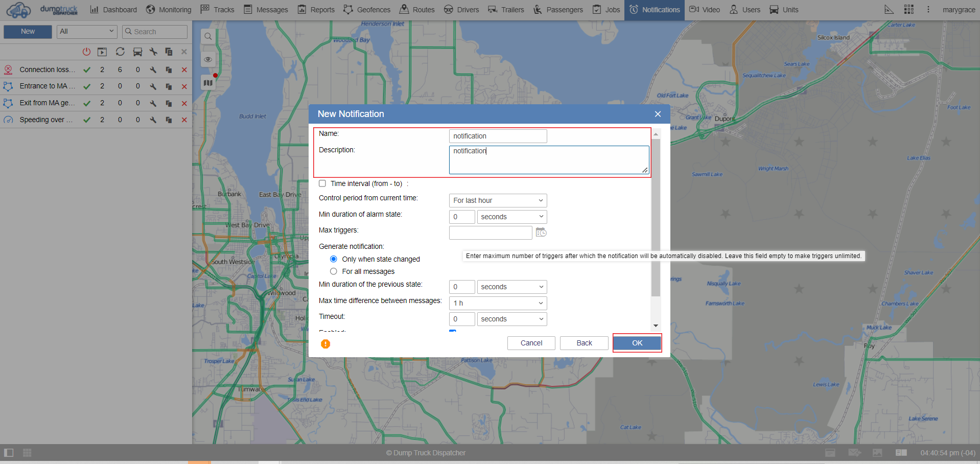Screen dimensions: 980x464
Task: Click the ruler measure tool icon
Action: coord(889,9)
